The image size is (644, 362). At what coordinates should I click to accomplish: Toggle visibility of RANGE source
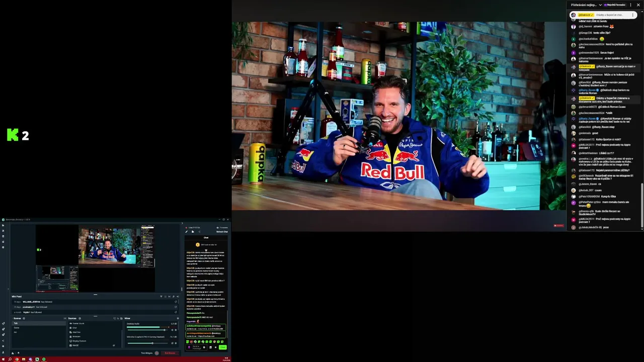point(114,345)
